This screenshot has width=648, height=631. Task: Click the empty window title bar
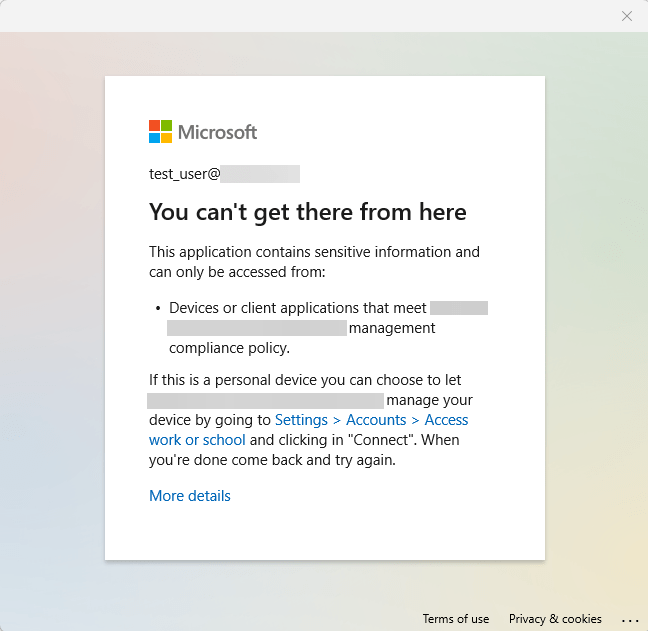(x=300, y=16)
